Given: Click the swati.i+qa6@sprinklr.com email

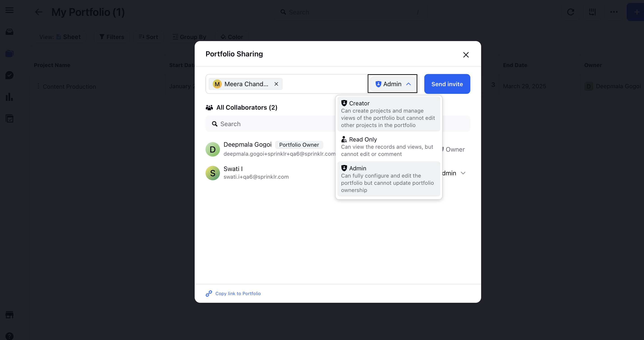Looking at the screenshot, I should click(256, 177).
